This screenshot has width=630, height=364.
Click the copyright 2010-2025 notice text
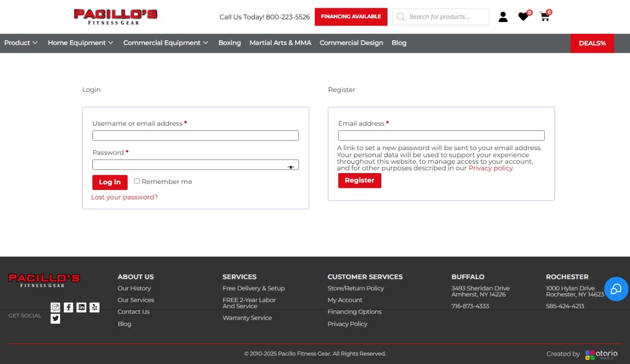[x=315, y=354]
